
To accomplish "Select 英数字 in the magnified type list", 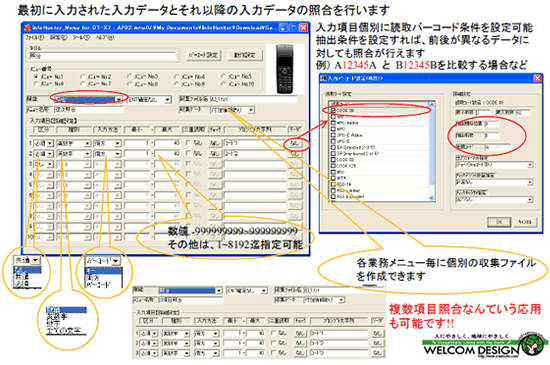I will tap(57, 317).
